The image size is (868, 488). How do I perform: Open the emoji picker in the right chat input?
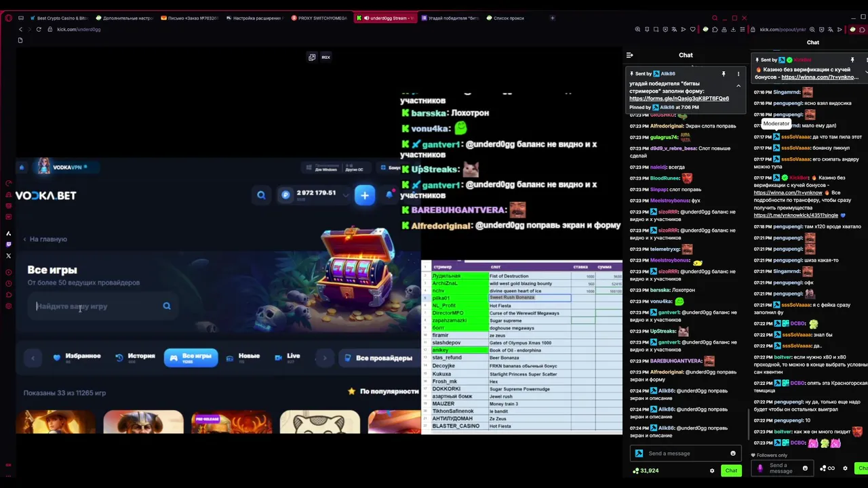click(x=805, y=468)
